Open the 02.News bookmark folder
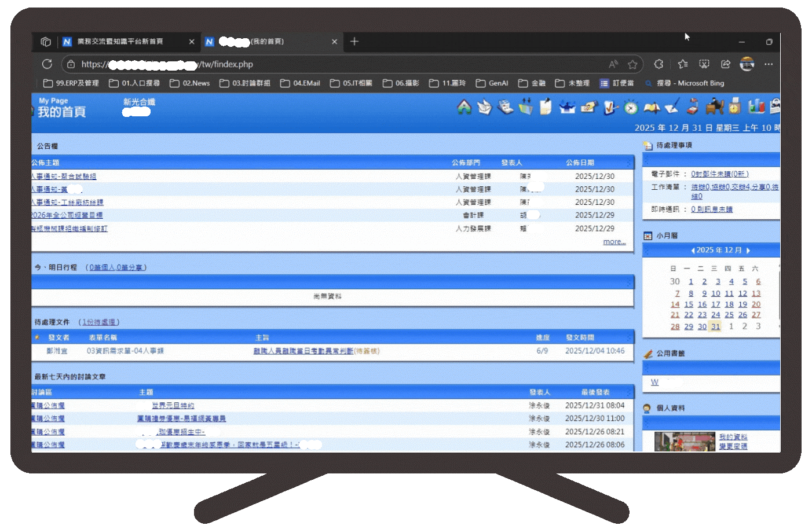The image size is (812, 529). [x=190, y=83]
